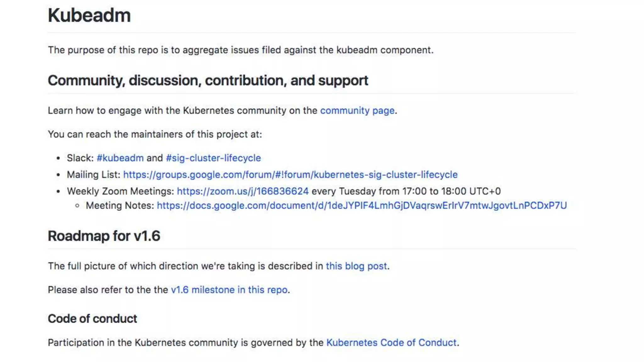
Task: Open the docs.google.com meeting notes link
Action: 362,206
